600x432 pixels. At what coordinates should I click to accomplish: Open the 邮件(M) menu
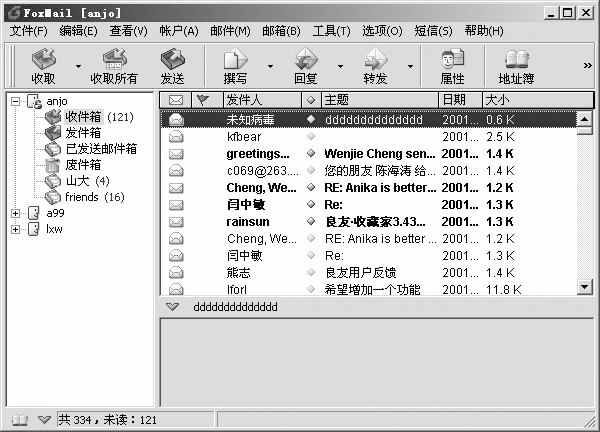pos(230,31)
